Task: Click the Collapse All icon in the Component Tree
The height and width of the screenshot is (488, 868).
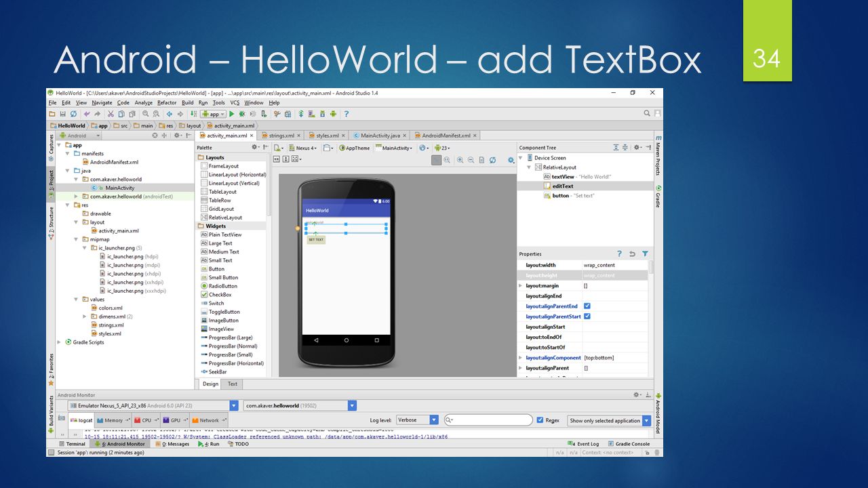Action: 627,147
